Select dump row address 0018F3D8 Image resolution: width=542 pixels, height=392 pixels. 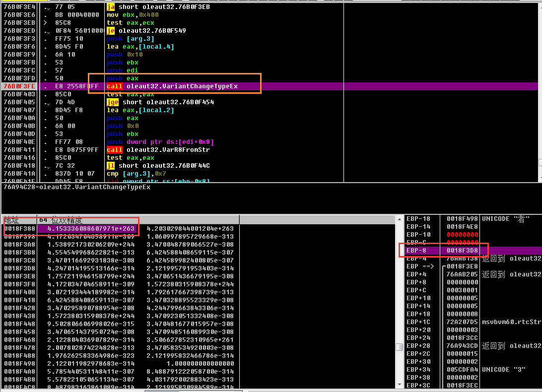(x=20, y=268)
